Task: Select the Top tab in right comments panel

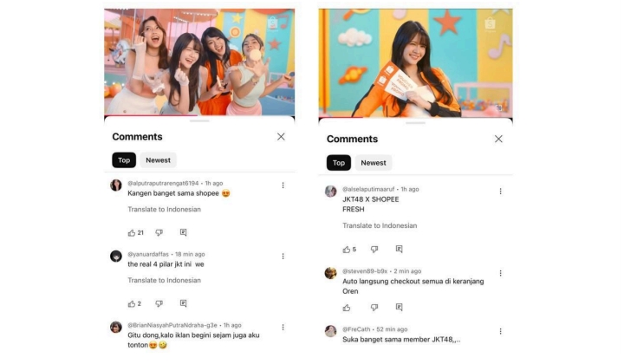Action: 338,163
